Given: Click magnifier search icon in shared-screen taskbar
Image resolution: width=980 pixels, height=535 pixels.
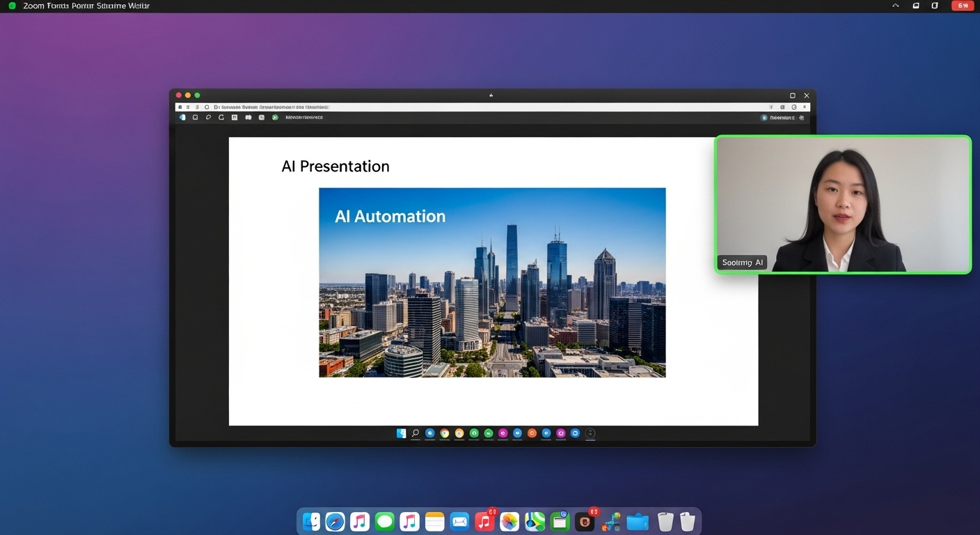Looking at the screenshot, I should tap(416, 433).
